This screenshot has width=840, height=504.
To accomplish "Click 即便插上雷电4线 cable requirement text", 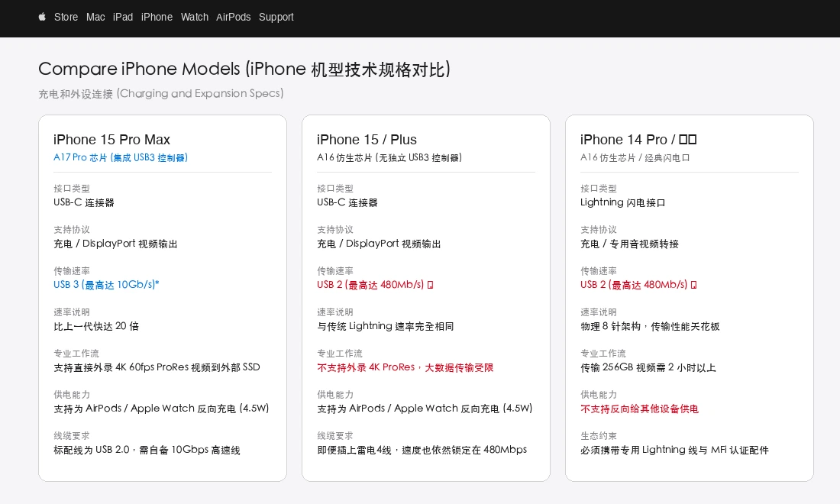I will [x=422, y=450].
